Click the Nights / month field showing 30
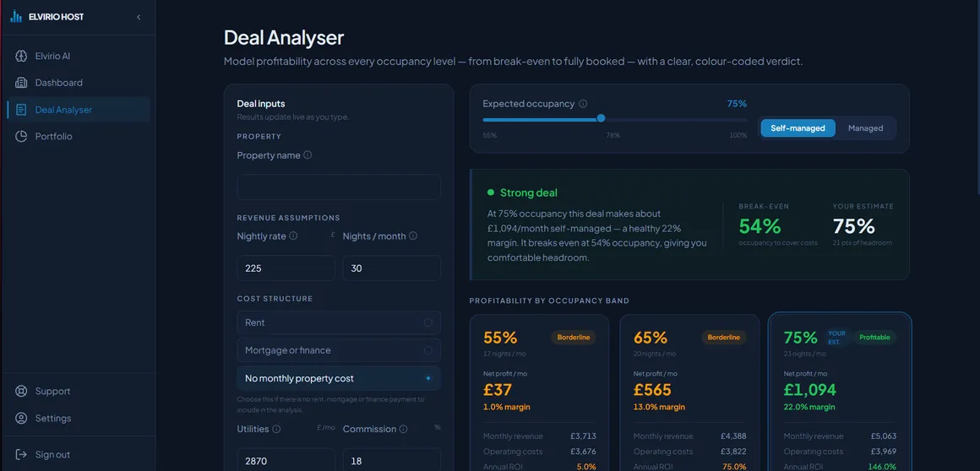The width and height of the screenshot is (980, 471). (392, 268)
